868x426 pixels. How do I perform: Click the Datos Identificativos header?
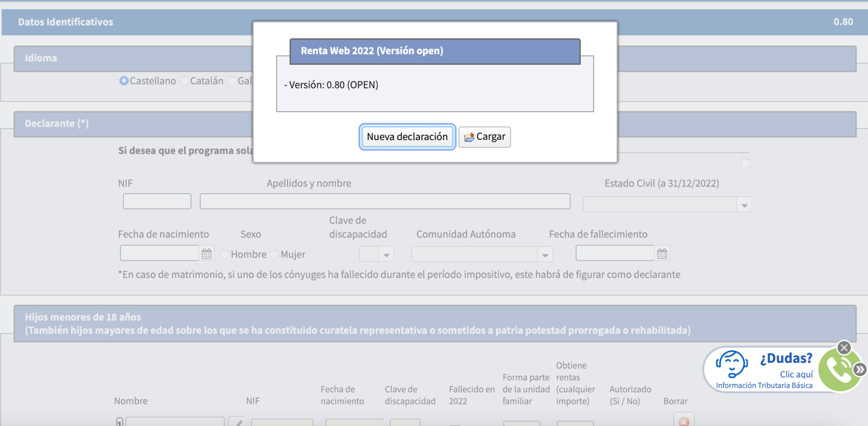66,22
